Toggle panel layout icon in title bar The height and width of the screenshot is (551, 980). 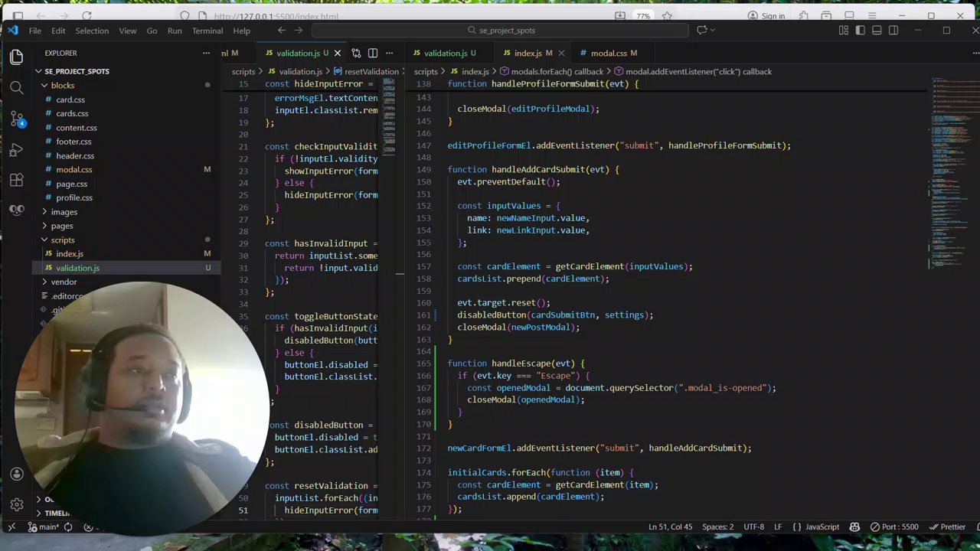(x=877, y=31)
